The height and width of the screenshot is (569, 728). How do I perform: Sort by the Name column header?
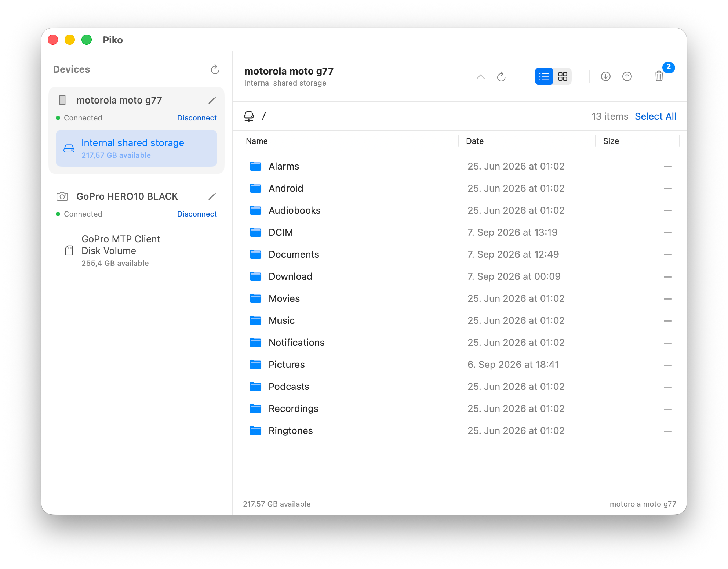[x=257, y=141]
